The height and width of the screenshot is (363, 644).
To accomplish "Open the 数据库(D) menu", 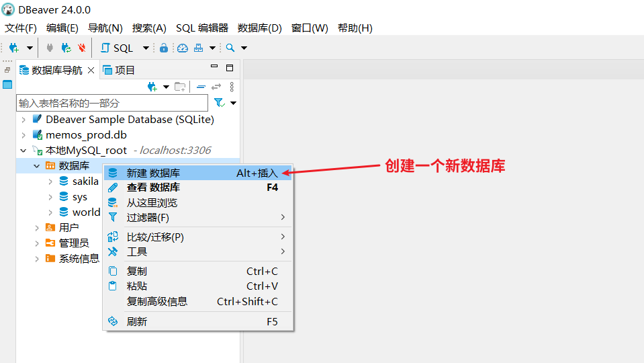I will [260, 28].
